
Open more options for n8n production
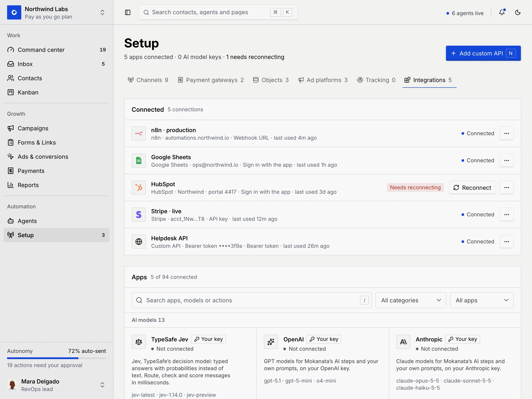click(x=507, y=133)
